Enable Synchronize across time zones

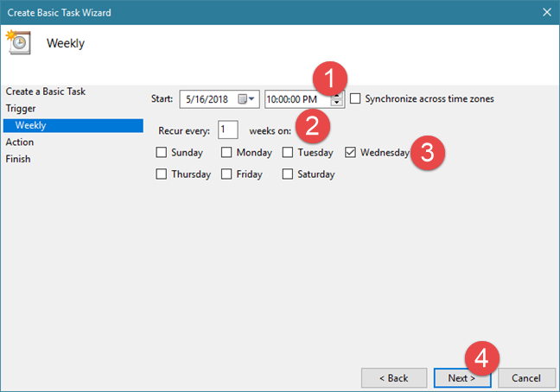pyautogui.click(x=356, y=99)
